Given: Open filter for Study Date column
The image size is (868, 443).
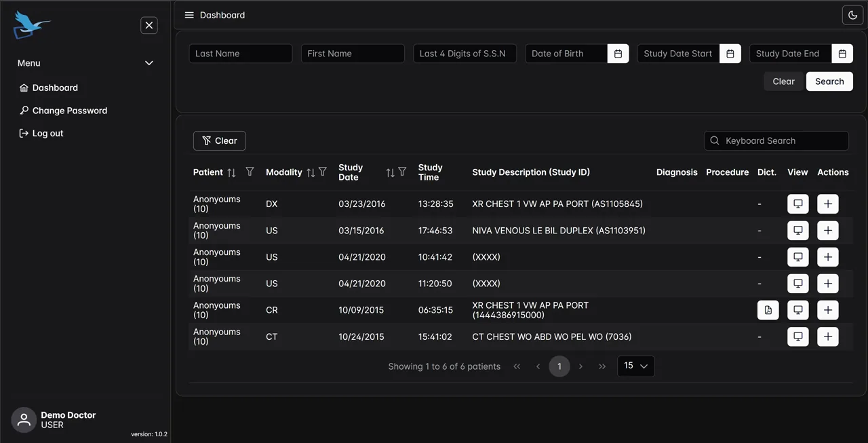Looking at the screenshot, I should click(402, 172).
